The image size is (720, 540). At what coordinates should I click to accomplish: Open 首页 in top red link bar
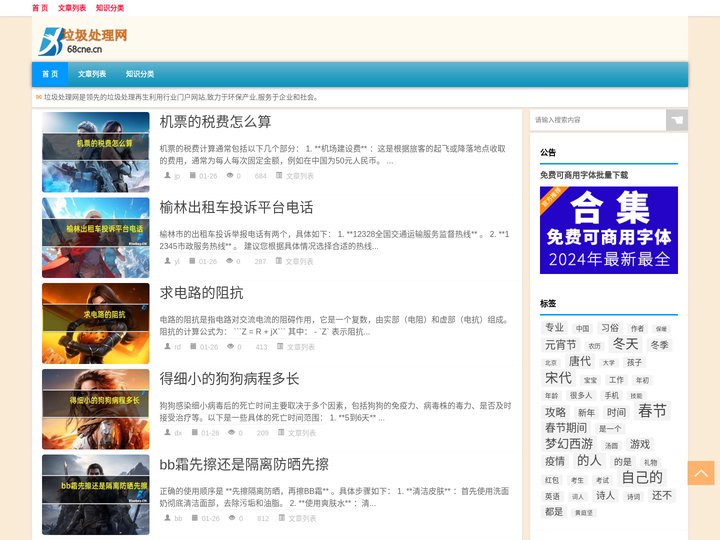[x=40, y=8]
